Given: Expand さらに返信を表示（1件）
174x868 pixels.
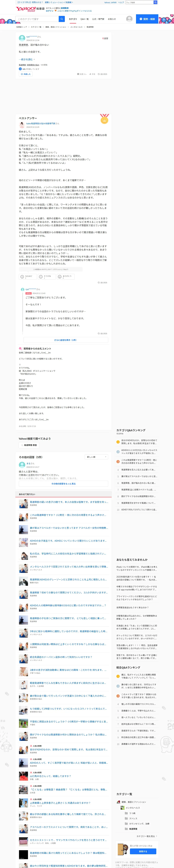Looking at the screenshot, I should tap(66, 340).
